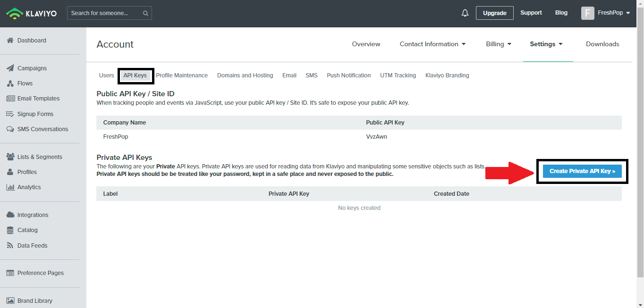Click the Created Date column header

click(451, 194)
